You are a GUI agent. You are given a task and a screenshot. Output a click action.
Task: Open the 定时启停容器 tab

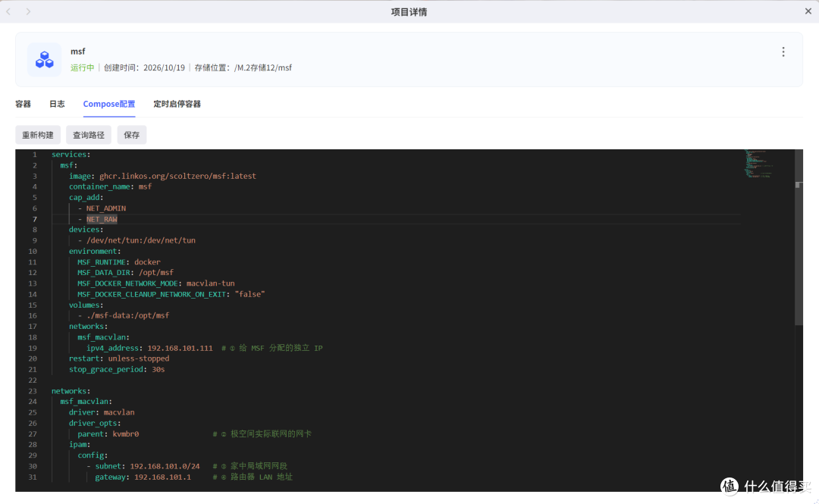[x=177, y=104]
